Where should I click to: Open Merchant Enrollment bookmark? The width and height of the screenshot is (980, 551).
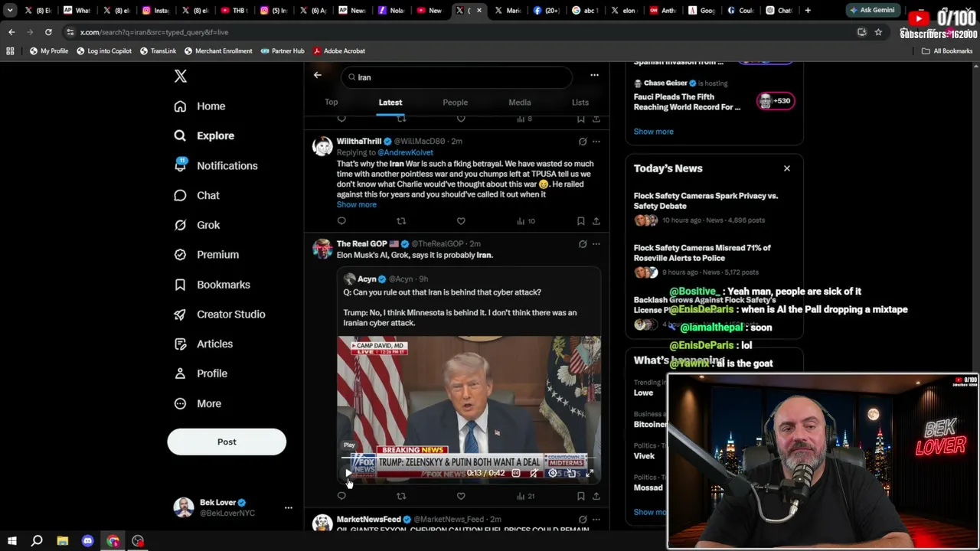(217, 51)
